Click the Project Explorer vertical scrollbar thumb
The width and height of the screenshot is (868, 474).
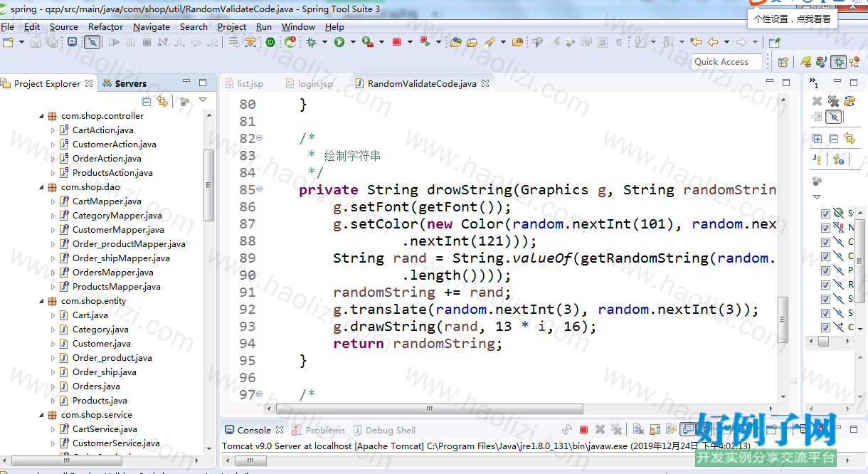tap(208, 185)
